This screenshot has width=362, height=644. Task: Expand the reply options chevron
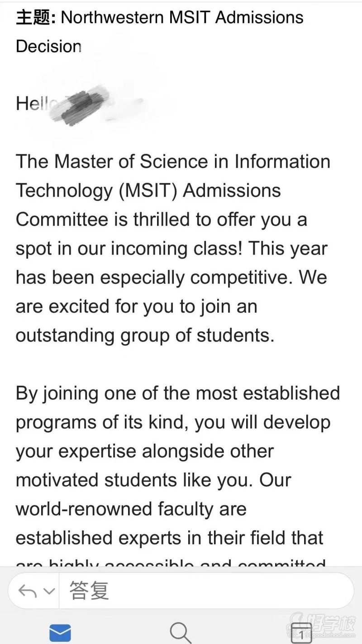[48, 591]
